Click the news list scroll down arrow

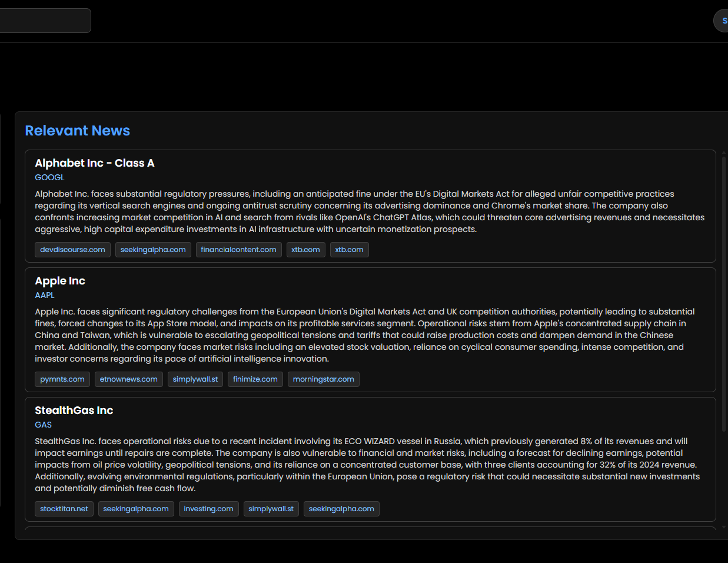pyautogui.click(x=724, y=527)
